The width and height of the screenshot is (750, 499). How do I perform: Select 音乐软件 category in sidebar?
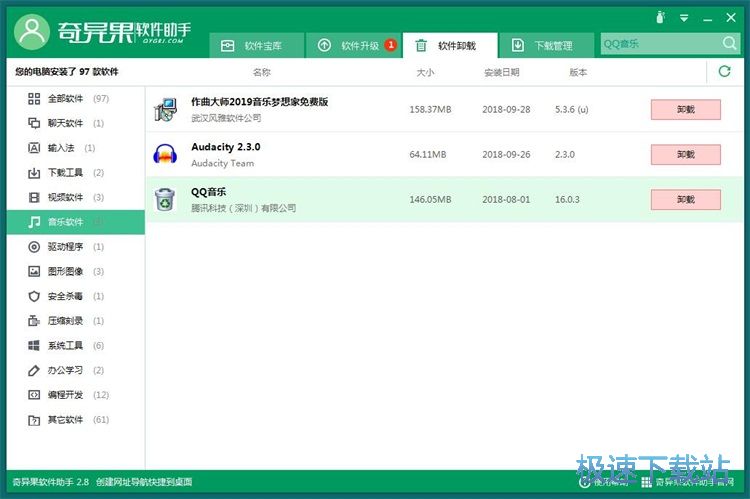(76, 222)
